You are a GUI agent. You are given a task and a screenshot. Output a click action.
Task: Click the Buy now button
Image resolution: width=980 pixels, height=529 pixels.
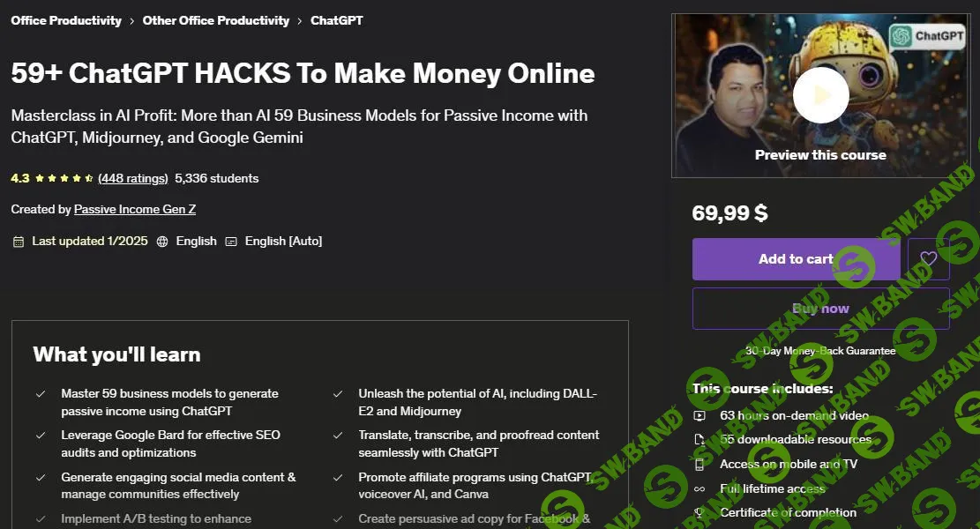point(820,309)
